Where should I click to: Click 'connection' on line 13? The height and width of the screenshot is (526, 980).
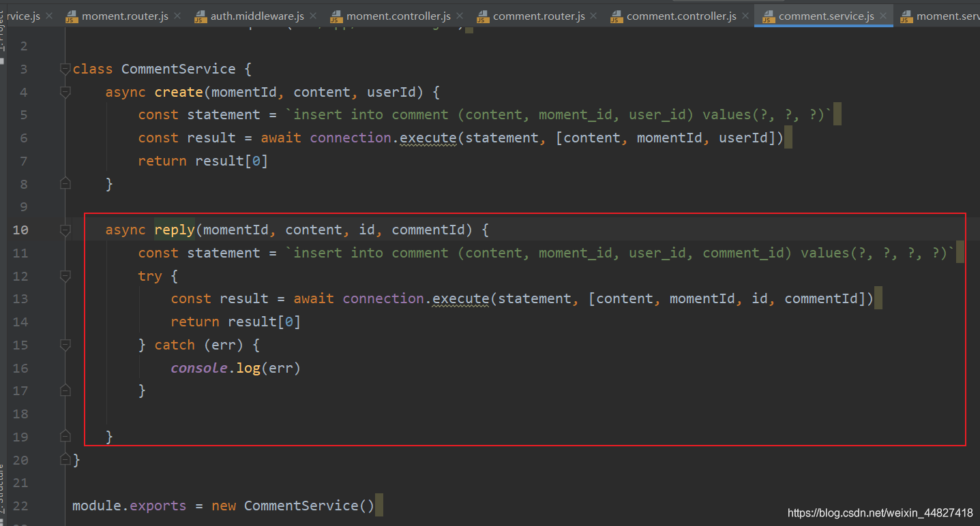tap(383, 298)
